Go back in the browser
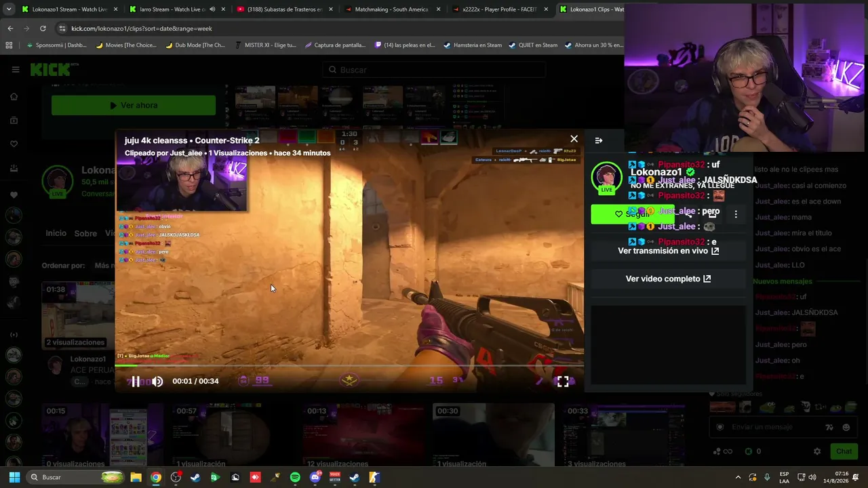 coord(10,28)
